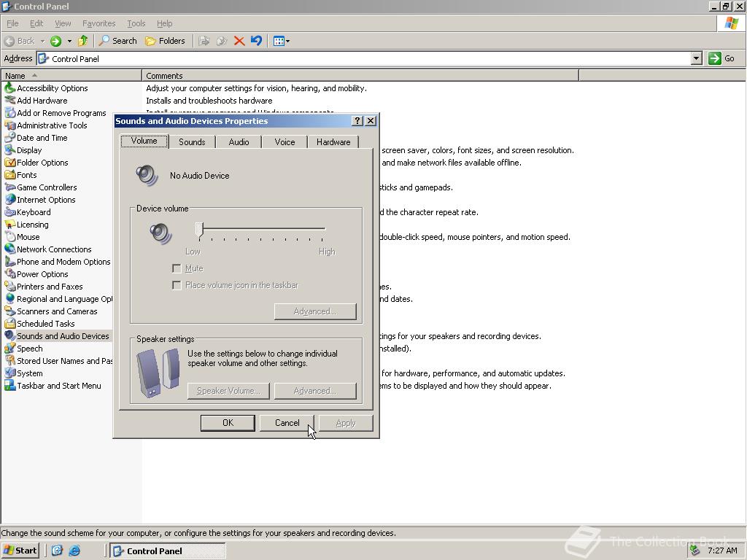747x560 pixels.
Task: Select the Folder Options icon
Action: click(x=9, y=163)
